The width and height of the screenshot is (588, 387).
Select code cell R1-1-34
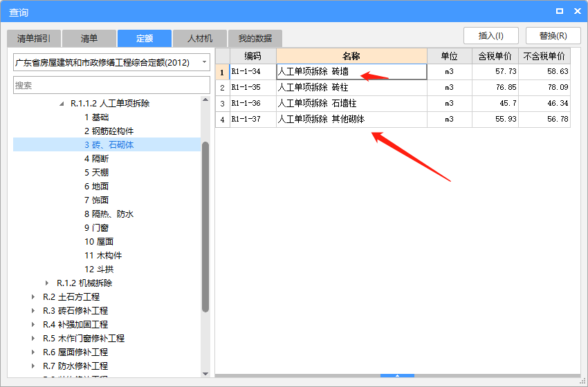tap(253, 72)
